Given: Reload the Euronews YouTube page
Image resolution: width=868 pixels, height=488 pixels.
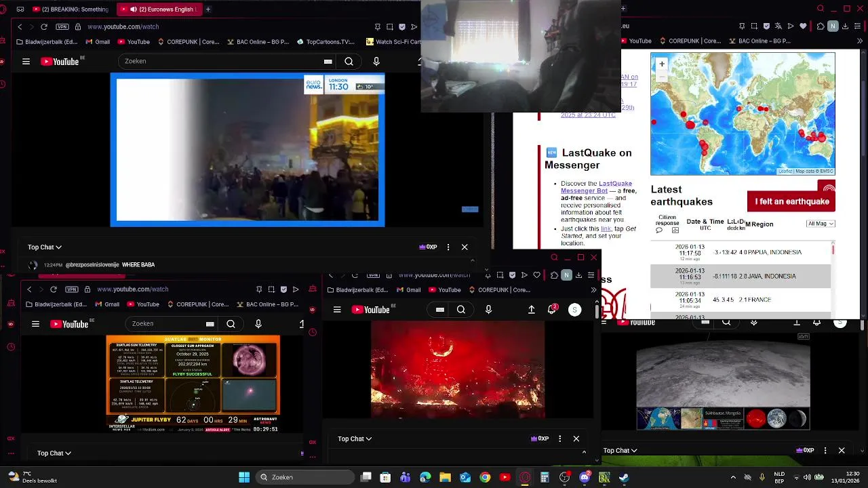Looking at the screenshot, I should click(x=44, y=26).
